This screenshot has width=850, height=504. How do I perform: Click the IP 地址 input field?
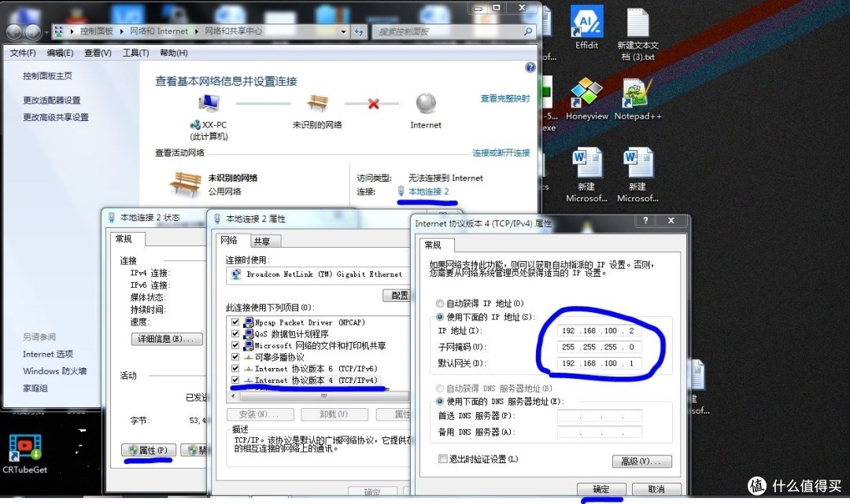tap(599, 331)
